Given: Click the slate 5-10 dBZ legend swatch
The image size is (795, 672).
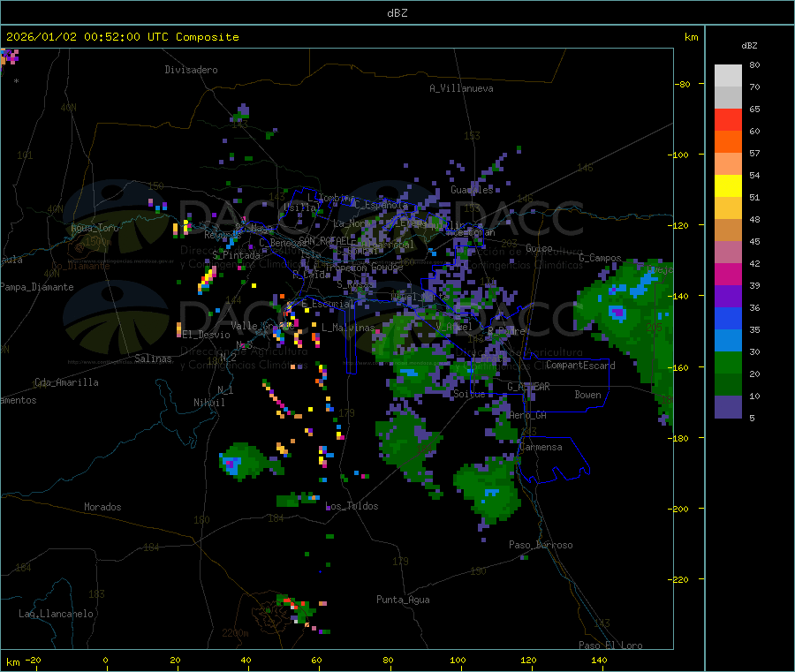Looking at the screenshot, I should (728, 407).
